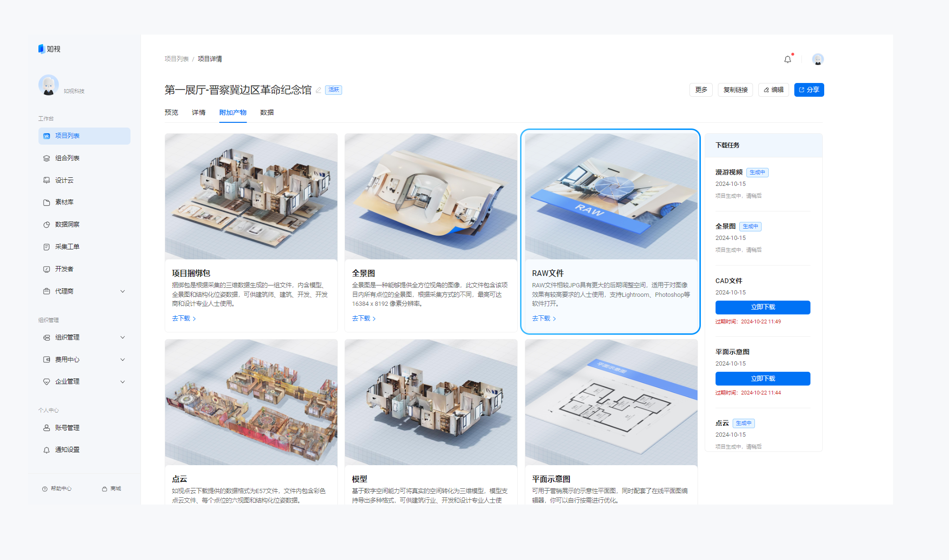This screenshot has height=560, width=949.
Task: Switch to the 预览 tab
Action: [x=171, y=112]
